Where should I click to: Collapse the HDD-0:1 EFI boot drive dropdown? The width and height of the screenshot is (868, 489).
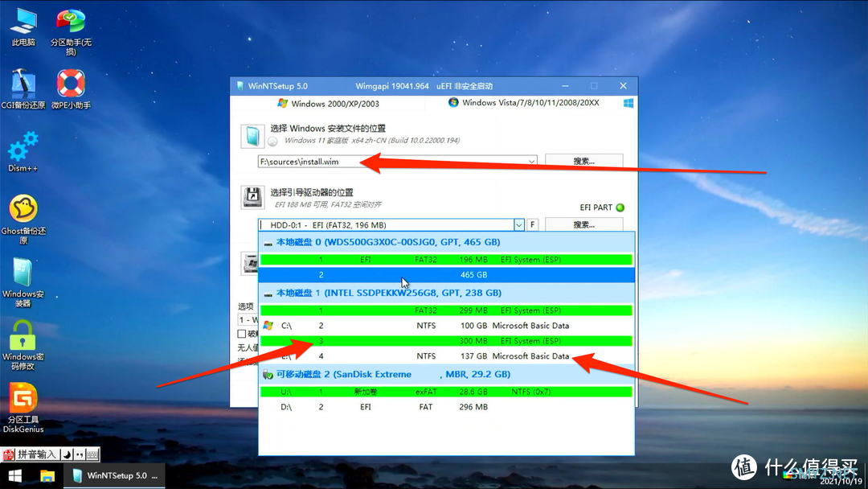(518, 225)
